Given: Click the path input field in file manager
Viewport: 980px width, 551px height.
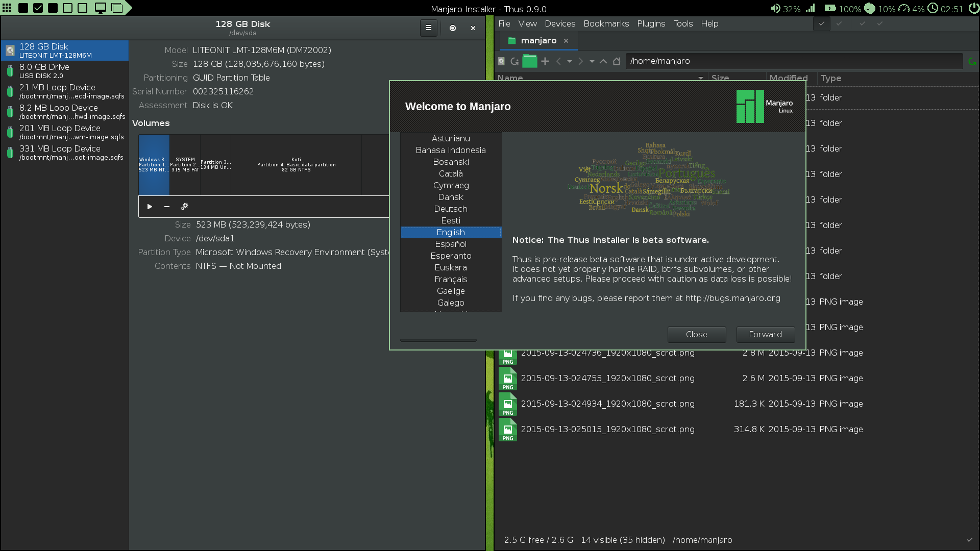Looking at the screenshot, I should [x=796, y=61].
